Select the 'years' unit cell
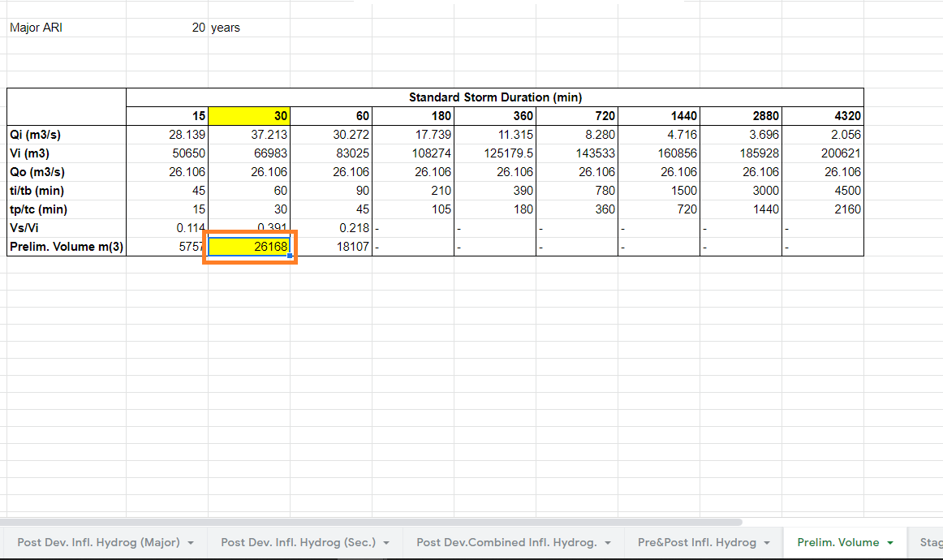This screenshot has height=560, width=943. (249, 28)
